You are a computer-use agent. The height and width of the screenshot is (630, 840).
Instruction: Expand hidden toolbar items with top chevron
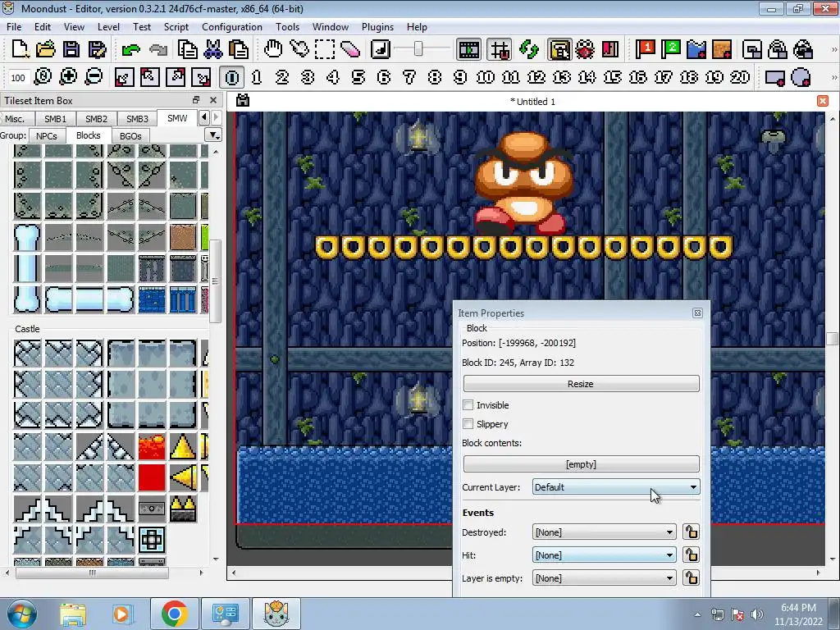point(834,49)
